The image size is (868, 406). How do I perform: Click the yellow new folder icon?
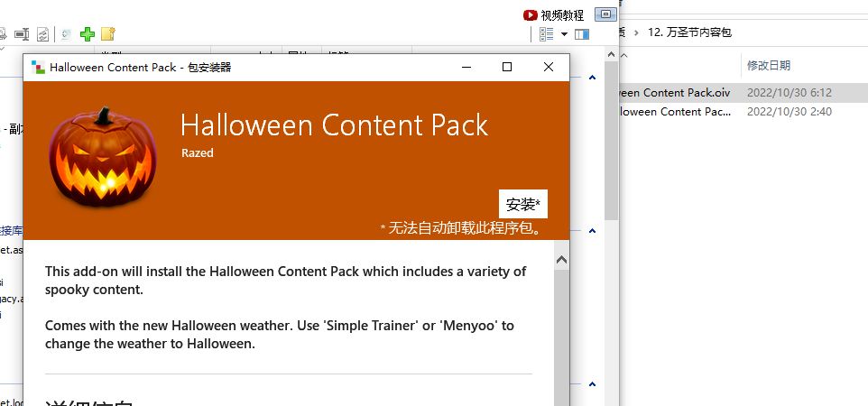pos(108,34)
